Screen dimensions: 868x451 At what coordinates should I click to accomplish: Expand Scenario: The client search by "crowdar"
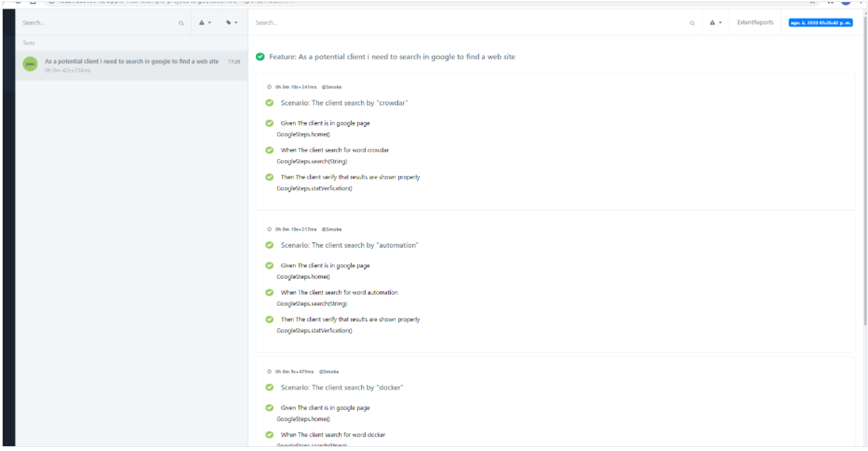click(x=345, y=103)
